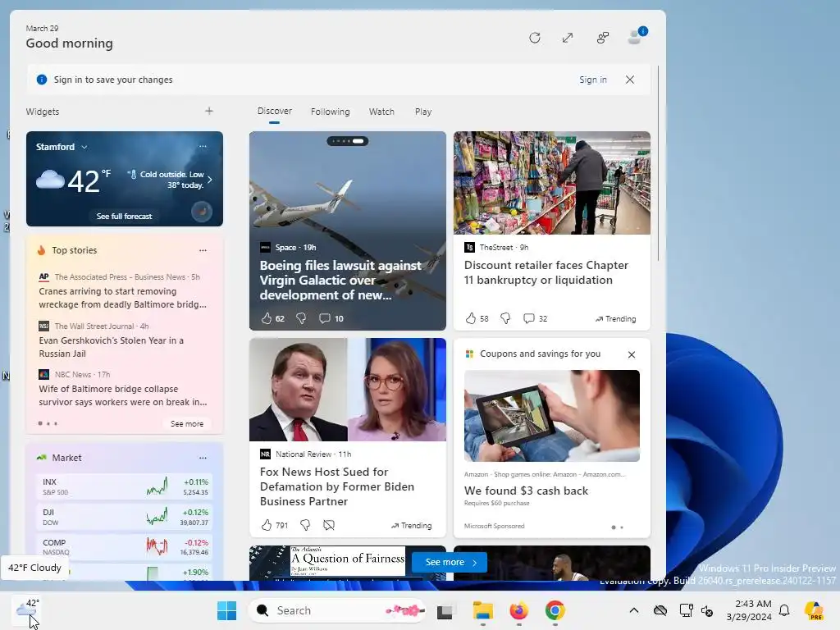Launch Firefox from taskbar

coord(518,610)
